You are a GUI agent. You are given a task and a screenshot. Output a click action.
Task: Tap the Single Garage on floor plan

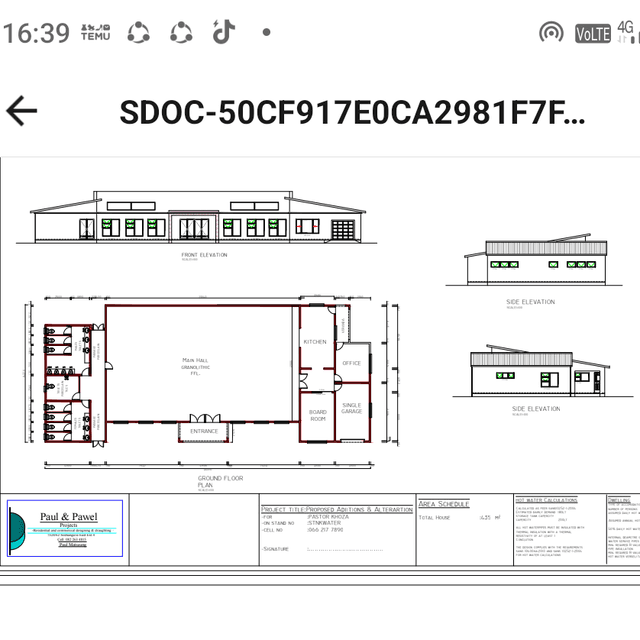(351, 410)
